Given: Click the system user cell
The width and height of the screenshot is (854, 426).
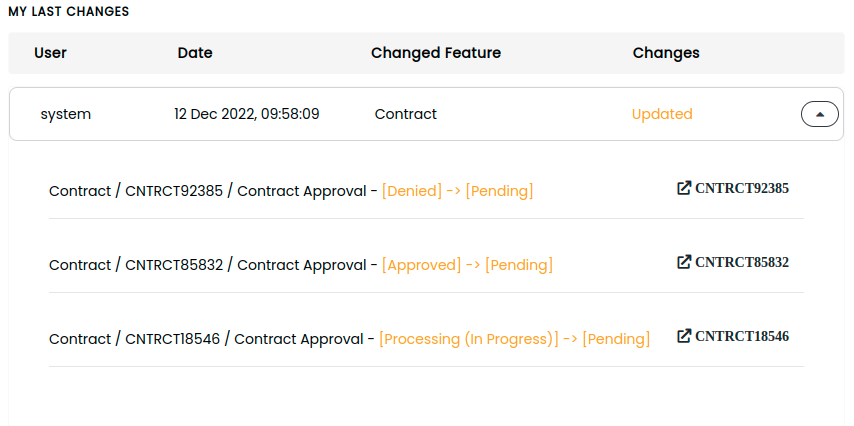Looking at the screenshot, I should [66, 114].
